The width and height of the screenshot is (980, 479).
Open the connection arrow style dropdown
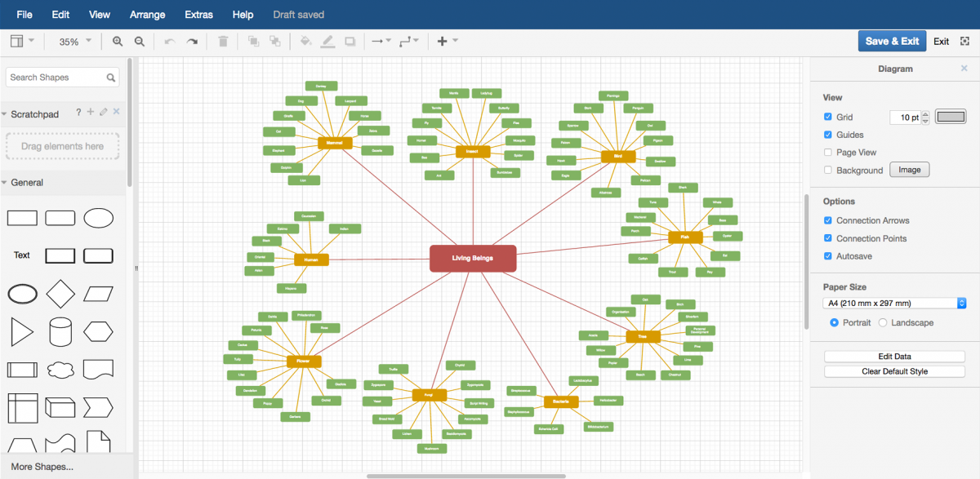[381, 41]
